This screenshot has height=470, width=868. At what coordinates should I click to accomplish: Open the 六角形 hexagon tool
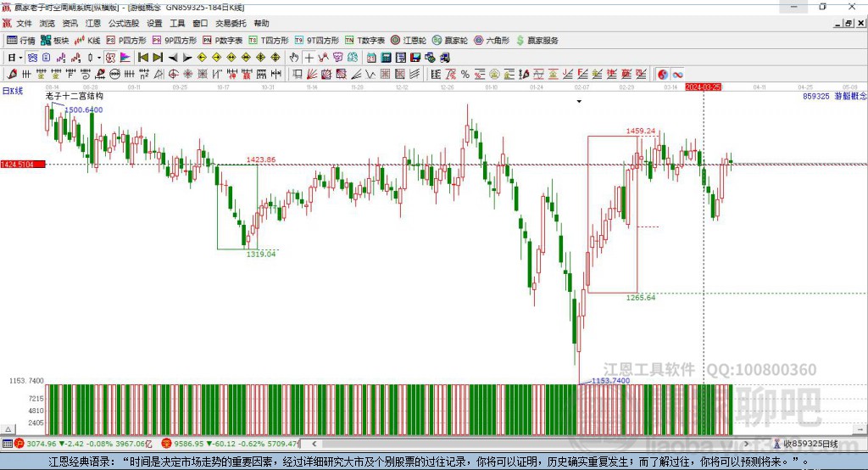pos(491,41)
